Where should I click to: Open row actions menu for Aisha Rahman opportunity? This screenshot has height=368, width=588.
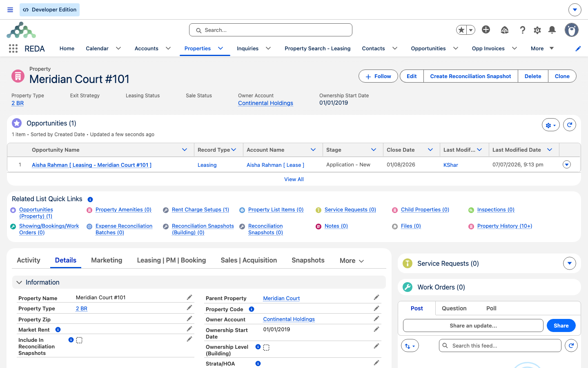point(567,164)
